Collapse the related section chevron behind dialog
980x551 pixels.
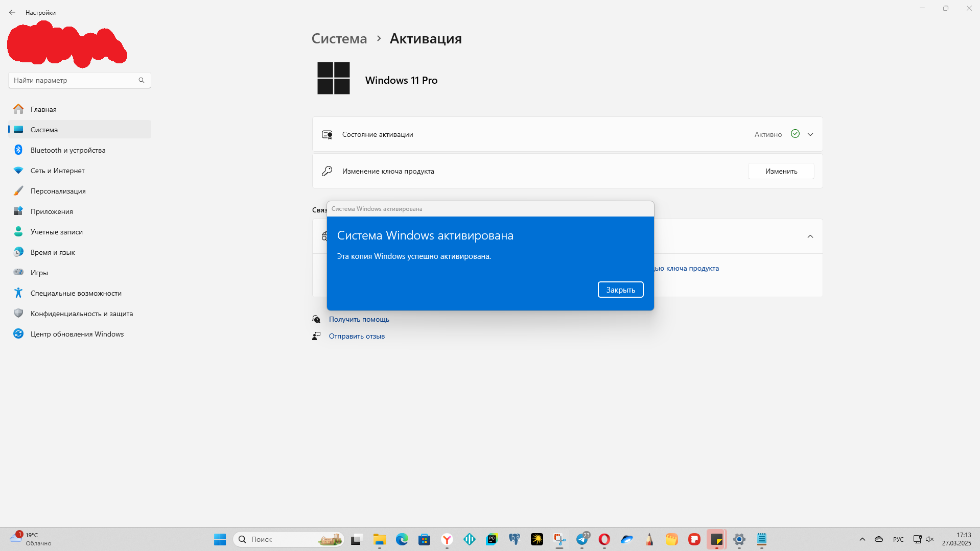810,236
